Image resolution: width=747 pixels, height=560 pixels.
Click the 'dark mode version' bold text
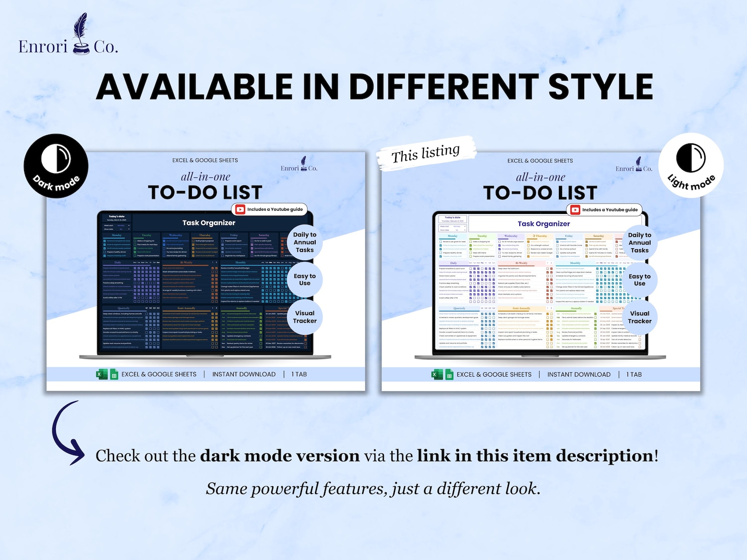280,456
